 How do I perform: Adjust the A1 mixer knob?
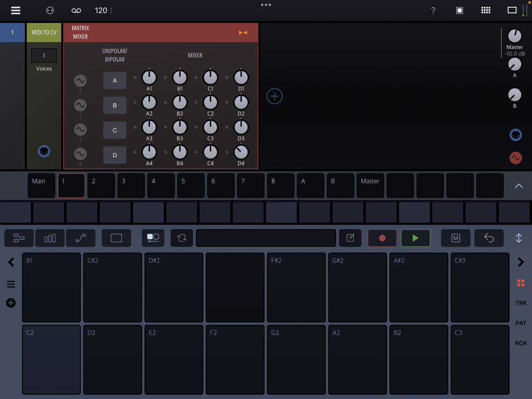tap(149, 77)
